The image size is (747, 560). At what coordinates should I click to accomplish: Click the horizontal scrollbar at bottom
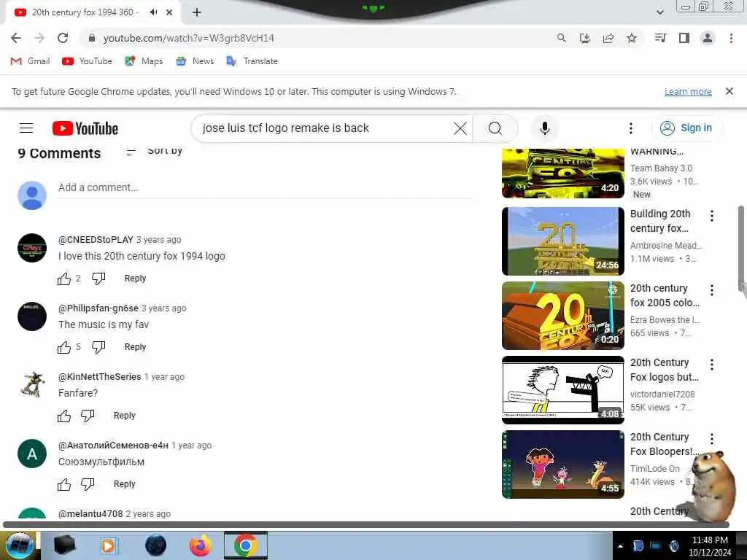tap(366, 524)
